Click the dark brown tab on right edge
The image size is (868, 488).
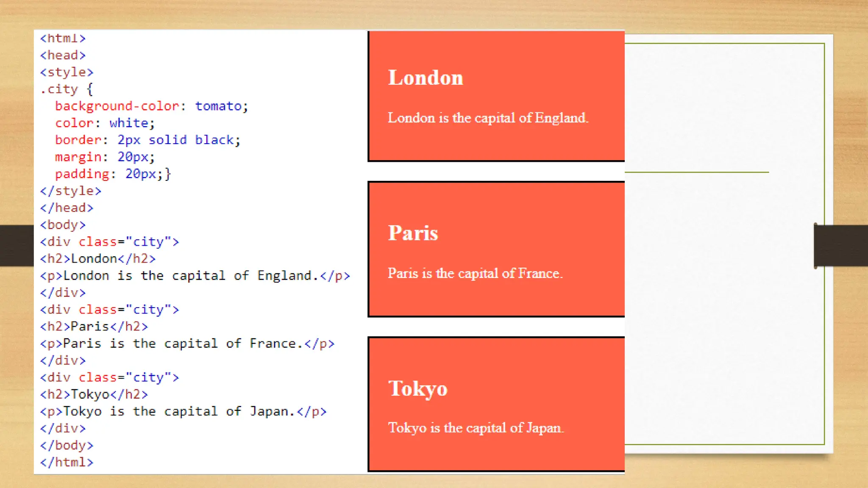841,245
